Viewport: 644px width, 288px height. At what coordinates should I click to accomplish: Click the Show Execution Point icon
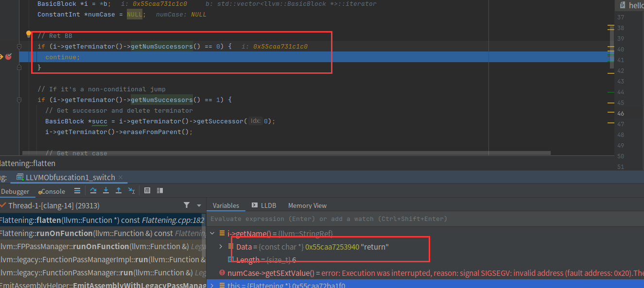click(77, 191)
